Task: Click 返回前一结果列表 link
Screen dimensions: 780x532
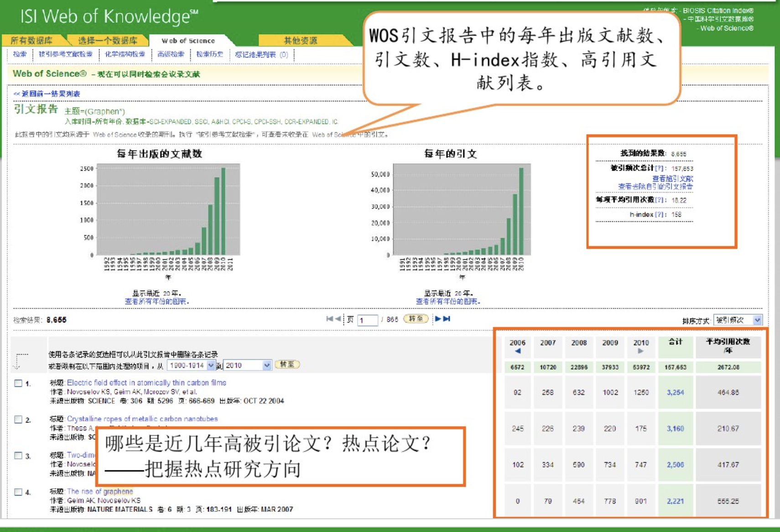Action: [47, 94]
